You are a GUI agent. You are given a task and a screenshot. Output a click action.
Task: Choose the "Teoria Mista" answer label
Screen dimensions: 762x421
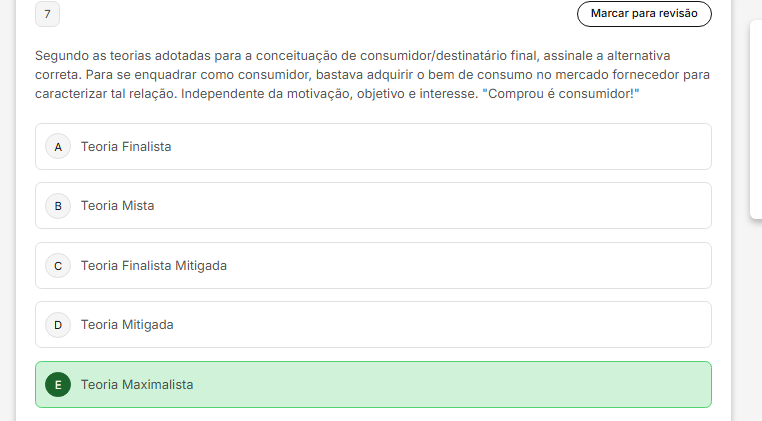[117, 206]
